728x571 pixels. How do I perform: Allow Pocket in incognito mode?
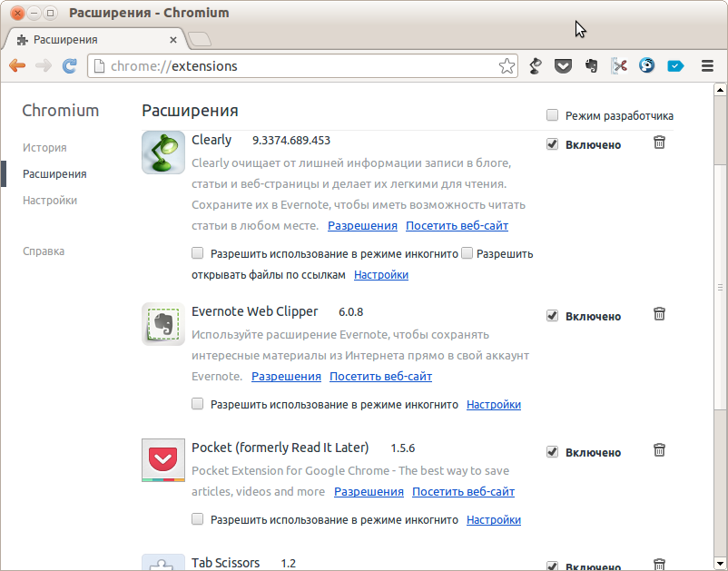pos(197,519)
